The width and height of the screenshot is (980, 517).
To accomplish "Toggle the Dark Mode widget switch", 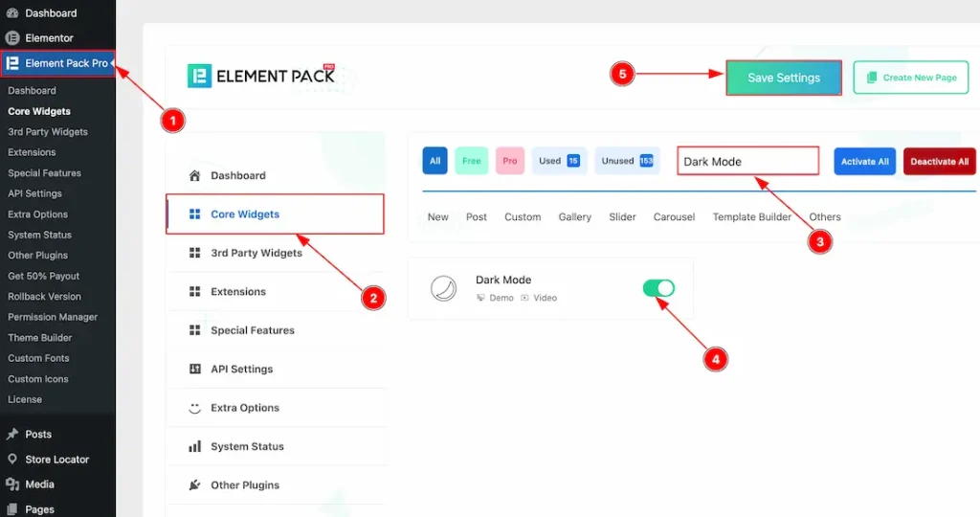I will (x=657, y=288).
